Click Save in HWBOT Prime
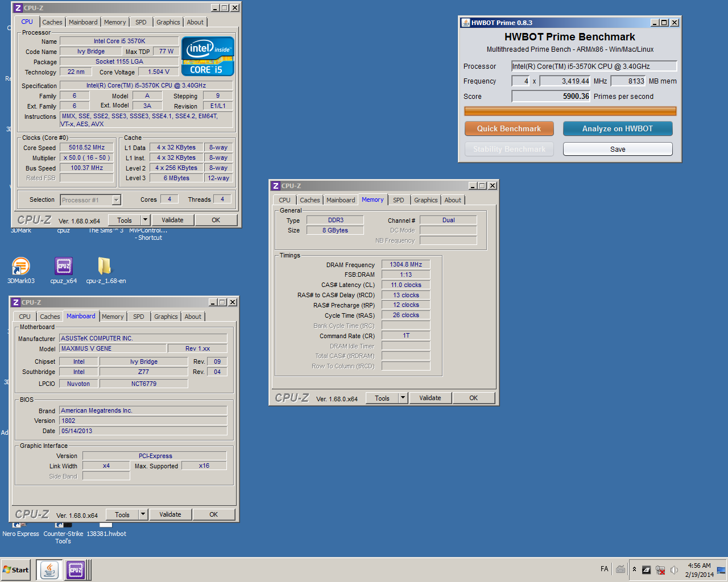The image size is (728, 582). 618,149
